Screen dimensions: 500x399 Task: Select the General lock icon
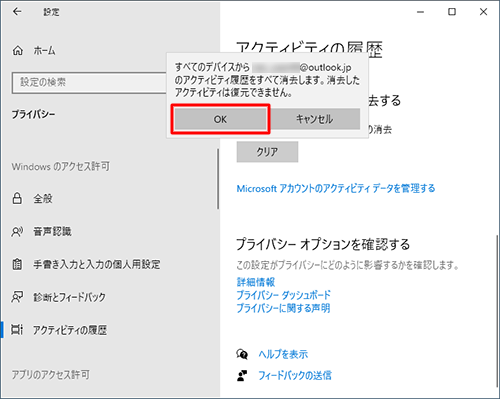tap(17, 198)
